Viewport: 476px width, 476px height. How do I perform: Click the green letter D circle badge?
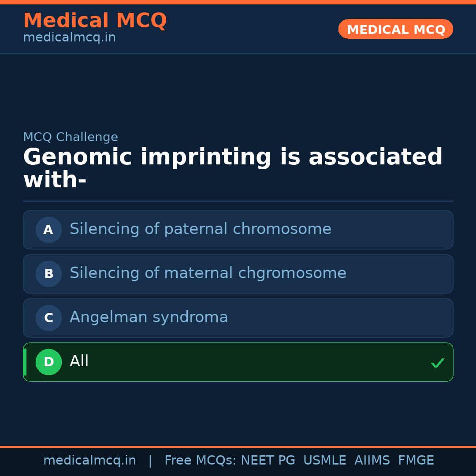point(48,362)
